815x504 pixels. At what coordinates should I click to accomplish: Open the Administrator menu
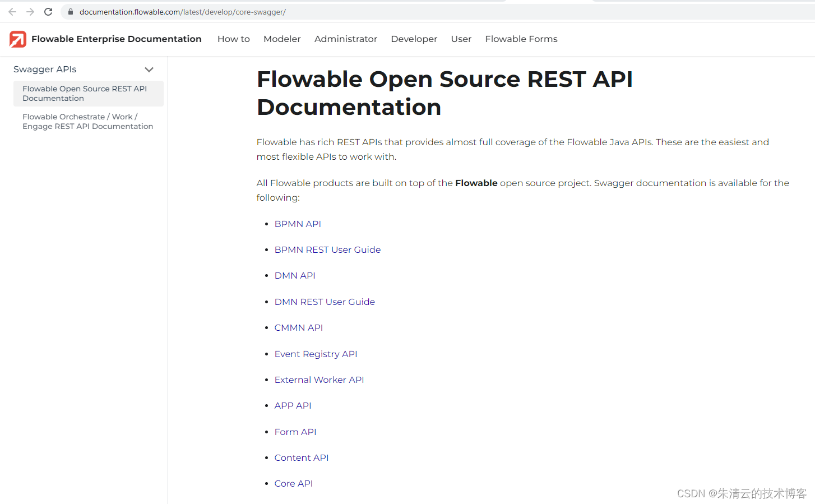[x=346, y=39]
